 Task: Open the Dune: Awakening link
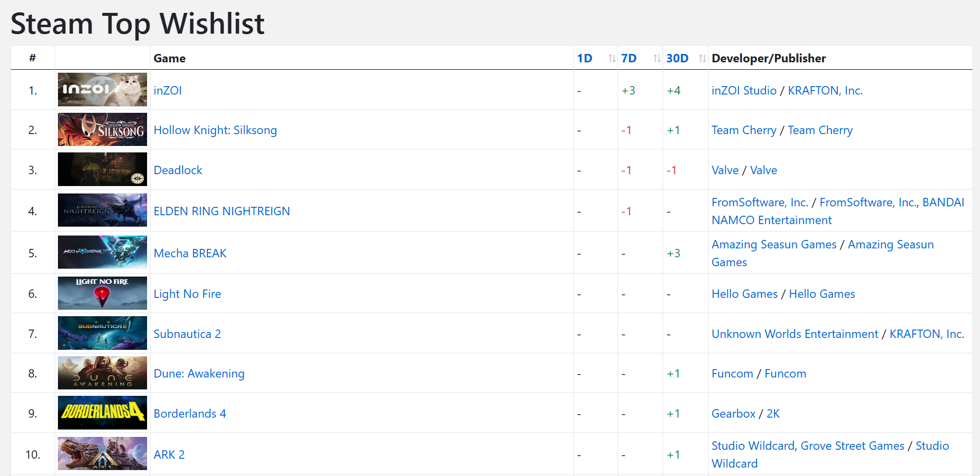coord(199,374)
